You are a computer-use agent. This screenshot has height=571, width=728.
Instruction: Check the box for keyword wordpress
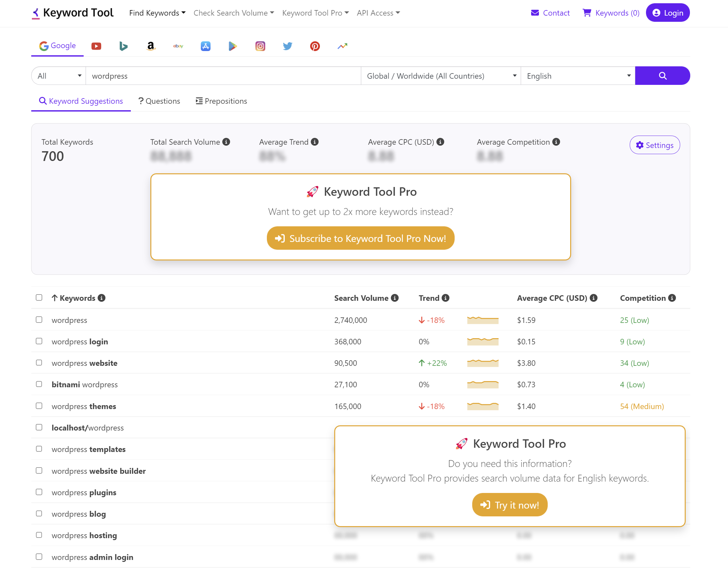(x=39, y=320)
